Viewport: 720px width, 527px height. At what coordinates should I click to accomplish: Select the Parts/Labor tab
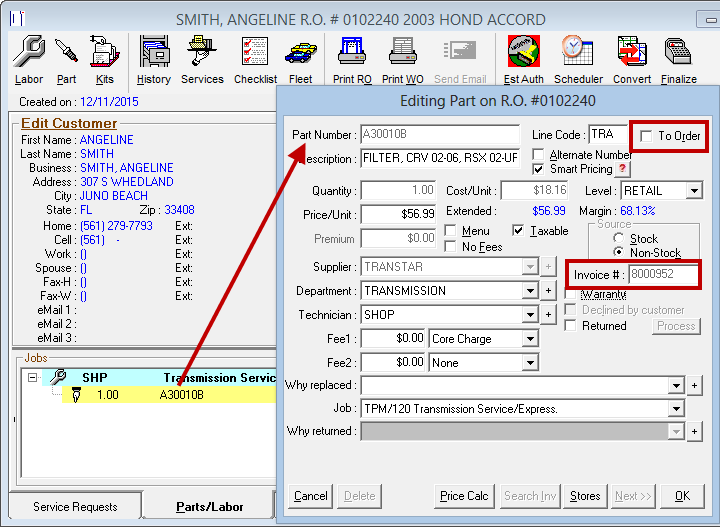click(x=210, y=507)
